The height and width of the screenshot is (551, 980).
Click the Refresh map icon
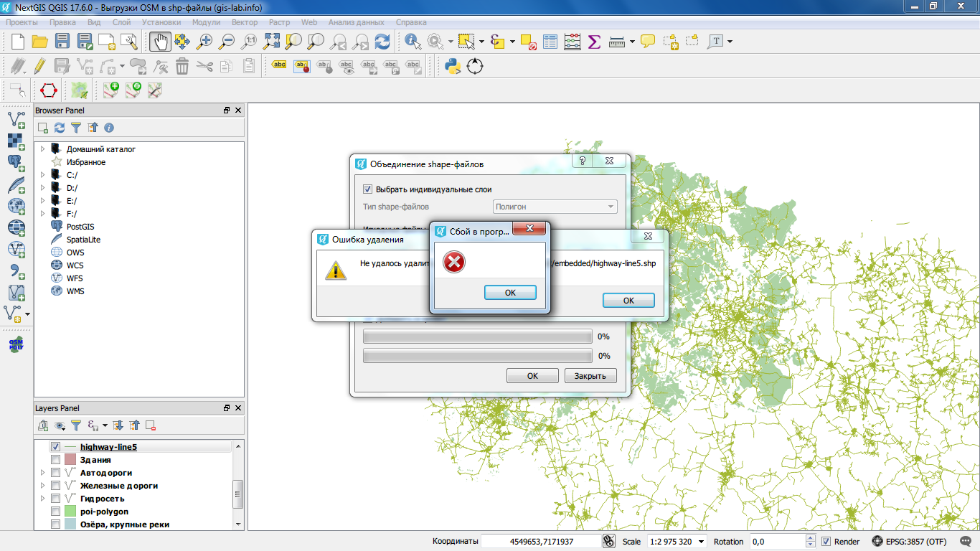pyautogui.click(x=383, y=42)
